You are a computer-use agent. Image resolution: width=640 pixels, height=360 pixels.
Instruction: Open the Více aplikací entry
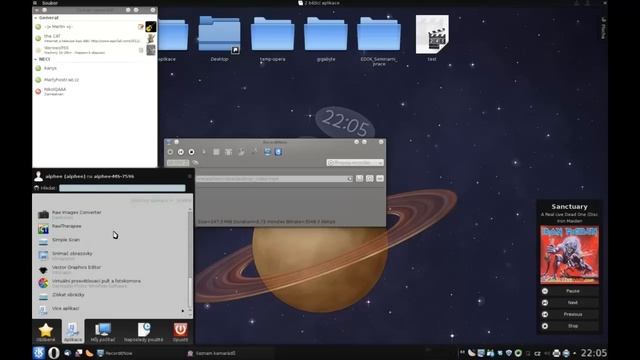click(x=110, y=310)
